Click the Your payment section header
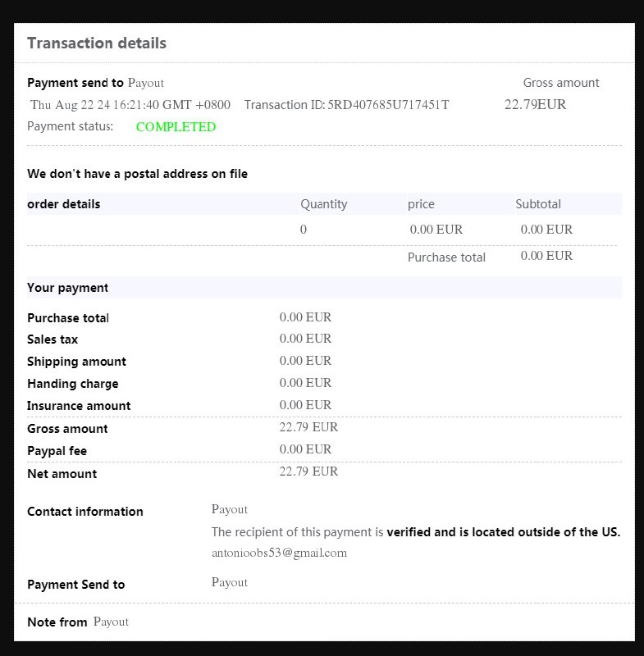Image resolution: width=644 pixels, height=656 pixels. (x=67, y=288)
